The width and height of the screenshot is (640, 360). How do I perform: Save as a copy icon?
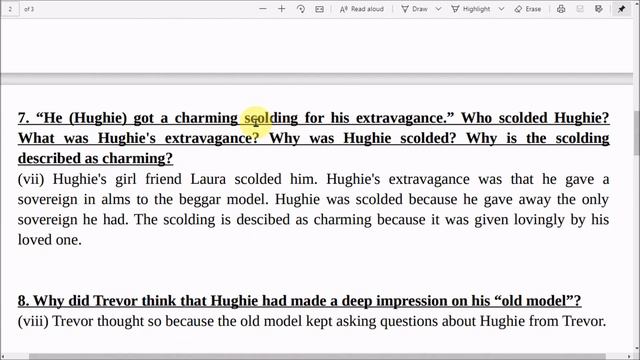599,9
